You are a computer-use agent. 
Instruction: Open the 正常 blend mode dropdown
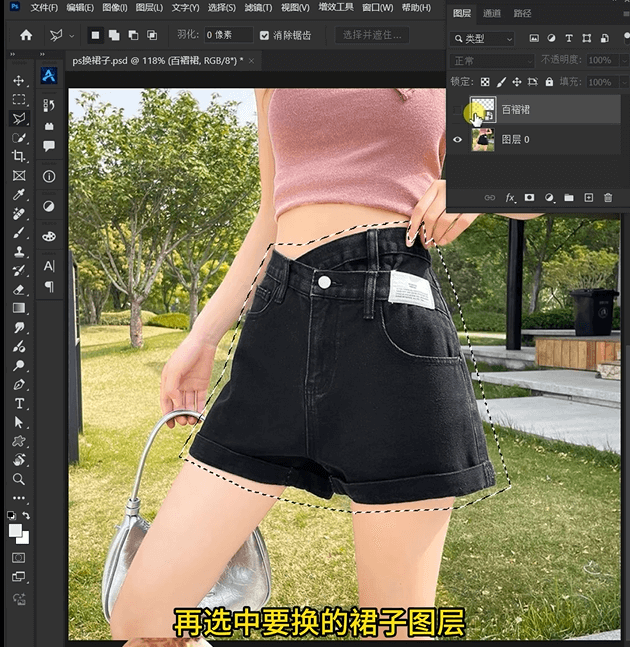click(491, 61)
